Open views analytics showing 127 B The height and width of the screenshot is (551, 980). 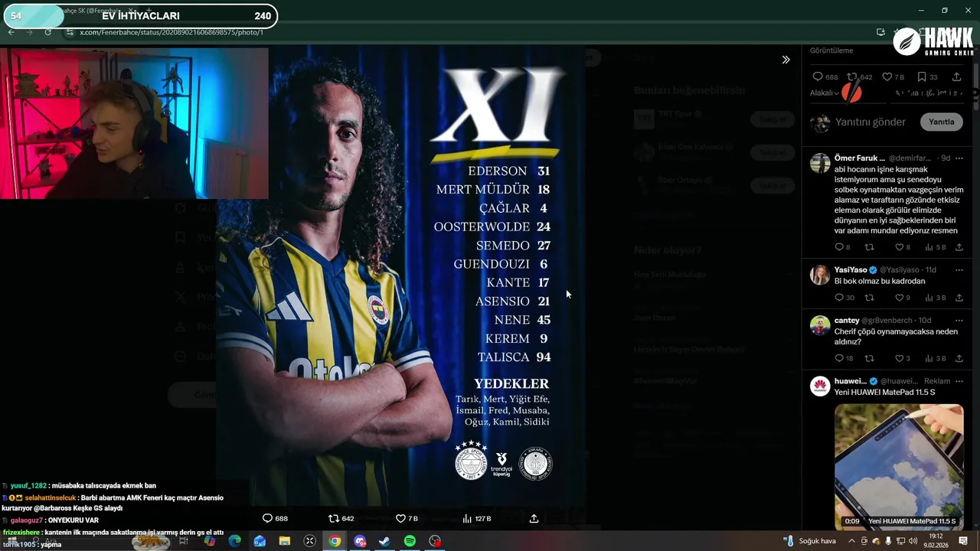point(477,519)
